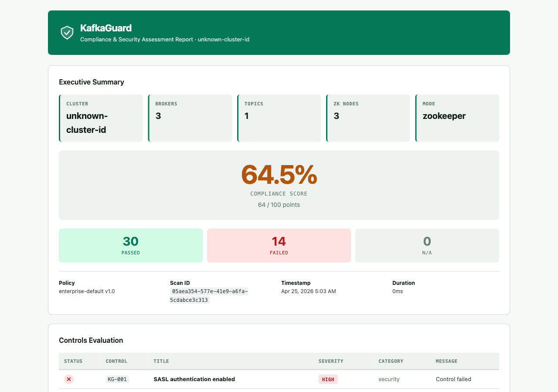This screenshot has width=558, height=392.
Task: Click the Scan ID code value
Action: click(209, 296)
